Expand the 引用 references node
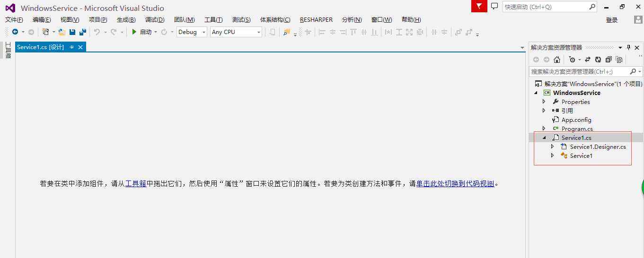 (544, 111)
